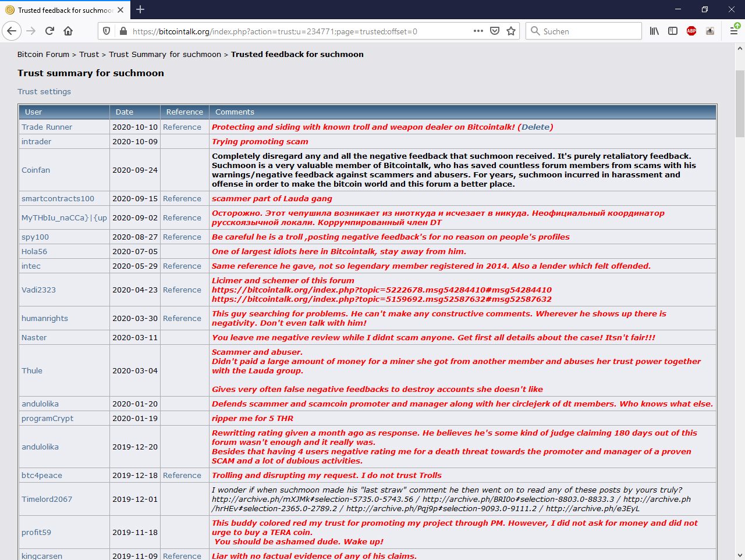745x560 pixels.
Task: Open Reference link dated 2020-09-02
Action: (x=182, y=217)
